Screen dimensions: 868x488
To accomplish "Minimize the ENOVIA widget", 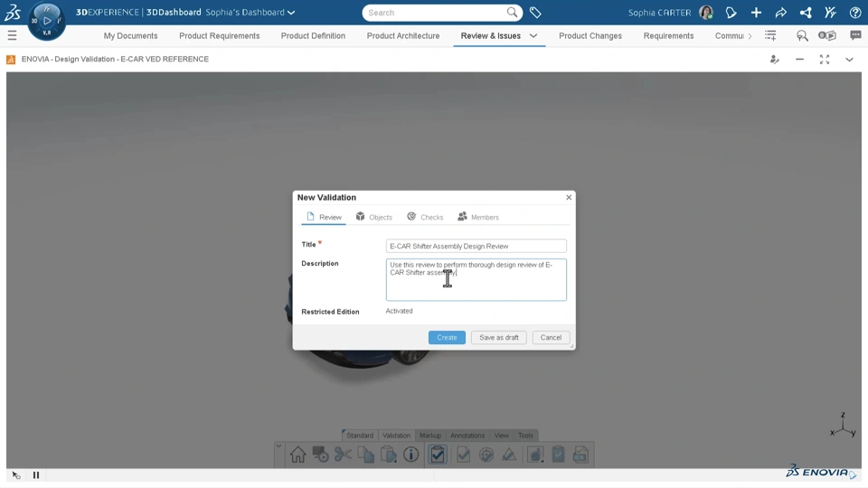I will coord(799,60).
